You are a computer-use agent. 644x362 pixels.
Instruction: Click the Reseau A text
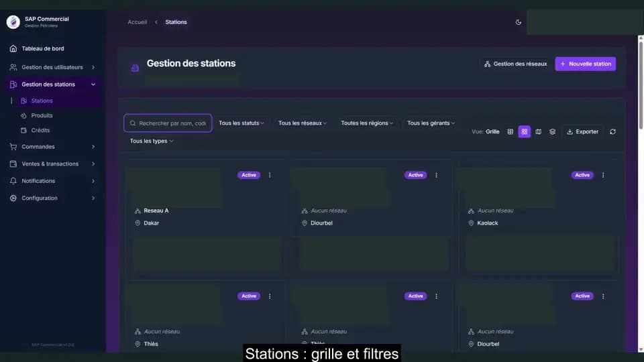(x=156, y=210)
